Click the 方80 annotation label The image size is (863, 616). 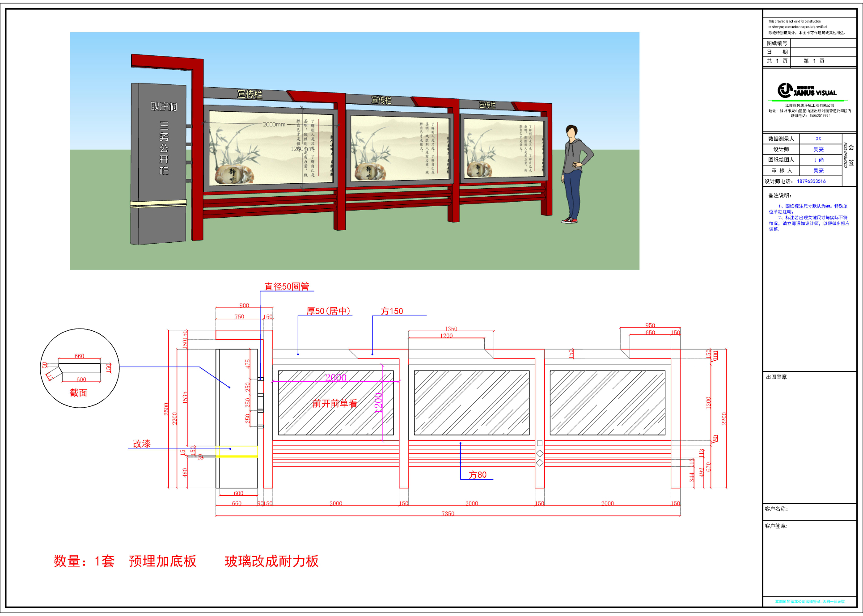[477, 475]
